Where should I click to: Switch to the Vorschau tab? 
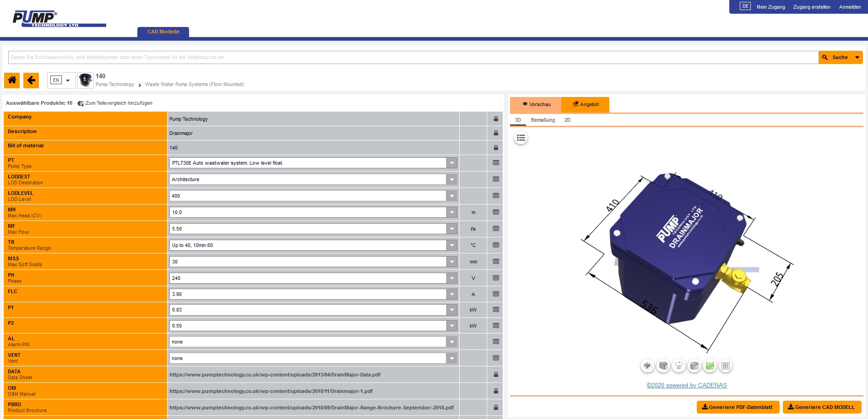point(536,104)
